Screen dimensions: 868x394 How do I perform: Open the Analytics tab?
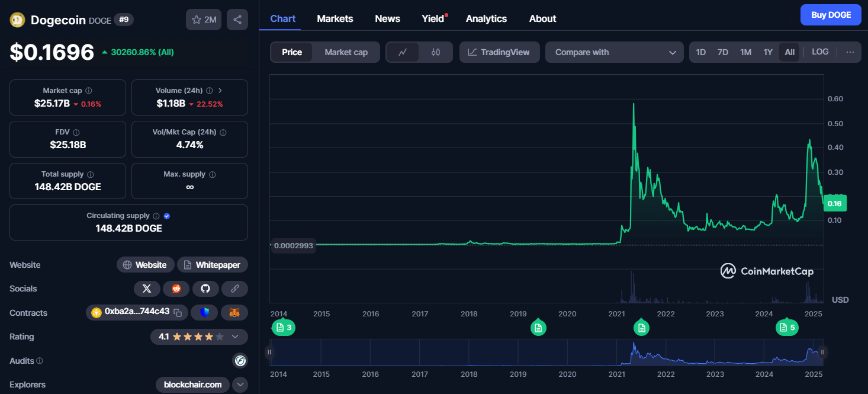tap(486, 18)
